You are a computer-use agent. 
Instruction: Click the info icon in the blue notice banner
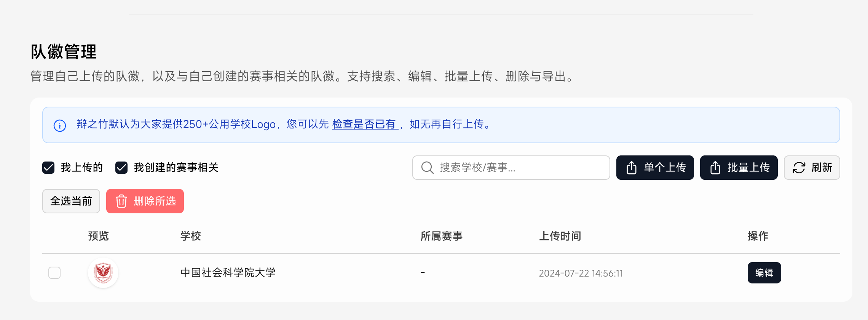point(60,125)
